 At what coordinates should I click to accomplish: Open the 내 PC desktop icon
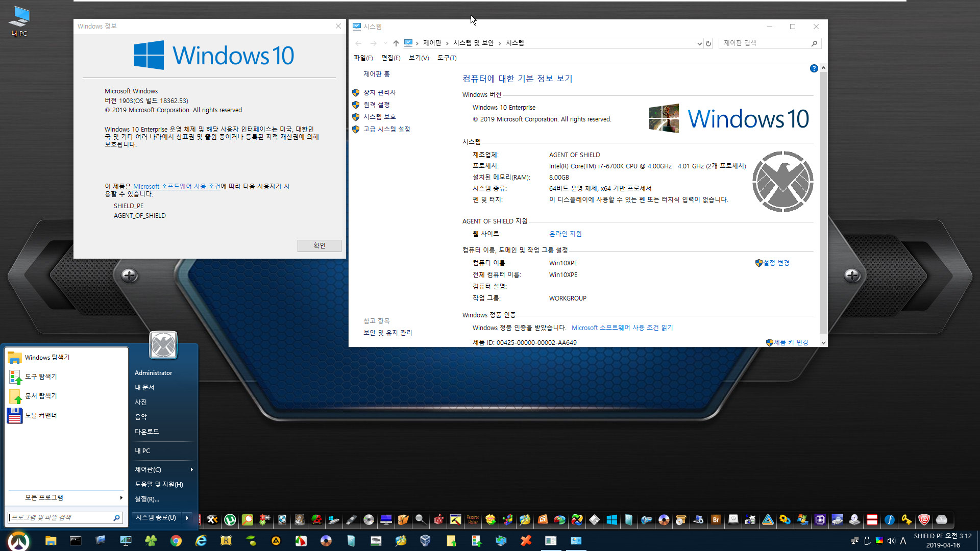point(19,21)
